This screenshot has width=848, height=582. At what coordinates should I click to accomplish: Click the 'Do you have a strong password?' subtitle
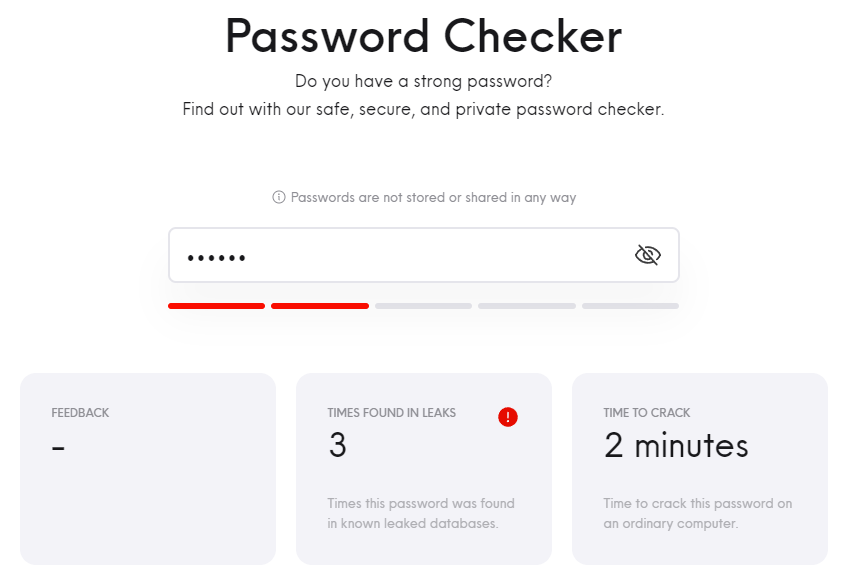[423, 81]
